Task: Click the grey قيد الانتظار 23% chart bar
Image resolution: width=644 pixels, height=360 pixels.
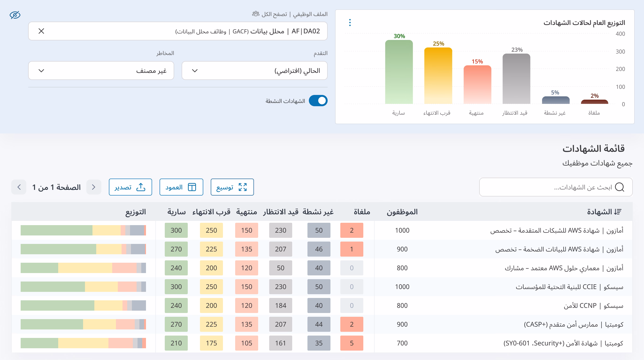Action: pyautogui.click(x=516, y=79)
